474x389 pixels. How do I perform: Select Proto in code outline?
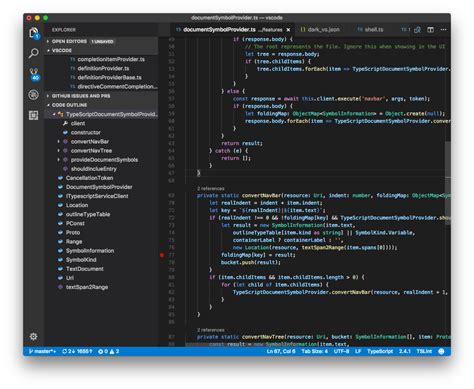(x=73, y=232)
